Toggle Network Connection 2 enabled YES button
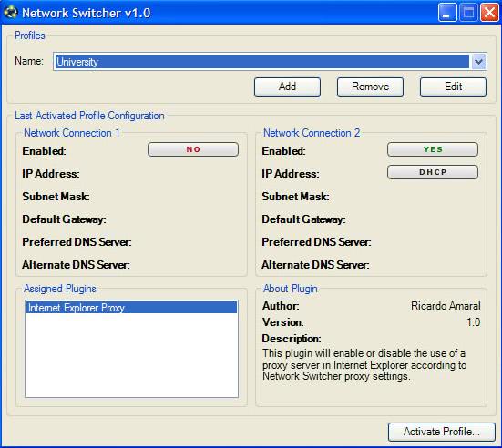 point(433,149)
